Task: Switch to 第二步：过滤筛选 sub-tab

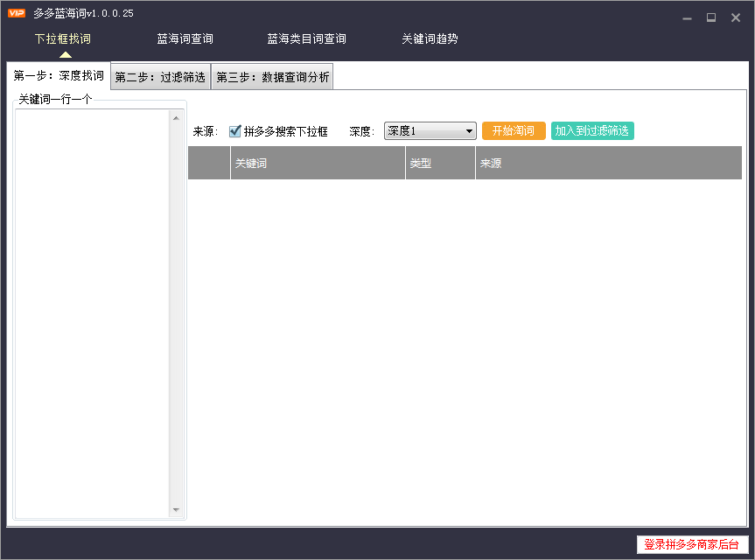Action: coord(160,77)
